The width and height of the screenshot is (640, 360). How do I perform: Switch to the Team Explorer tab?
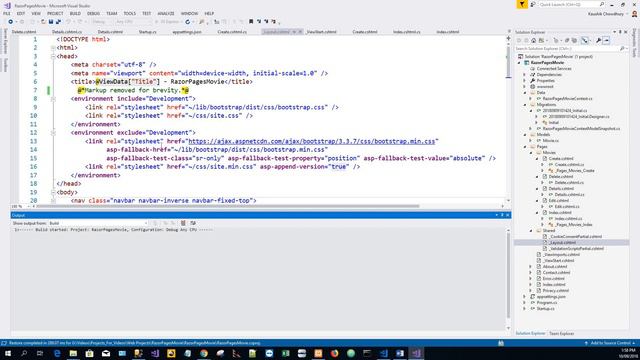coord(561,333)
